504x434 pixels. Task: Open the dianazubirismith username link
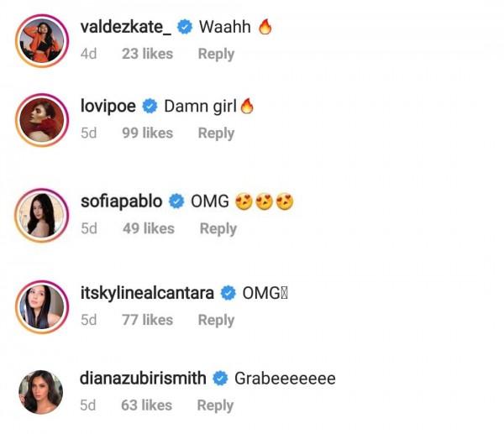point(143,379)
